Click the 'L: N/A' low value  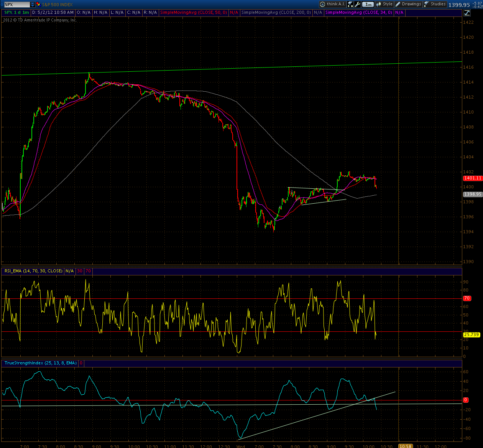(117, 13)
